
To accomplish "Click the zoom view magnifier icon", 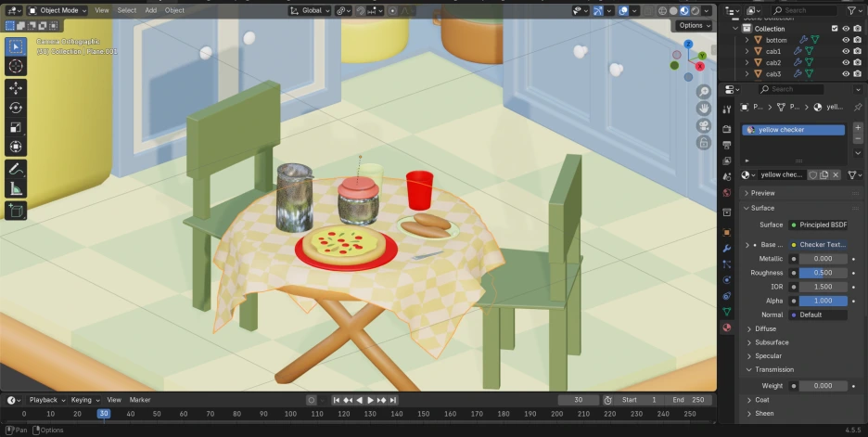I will (704, 92).
